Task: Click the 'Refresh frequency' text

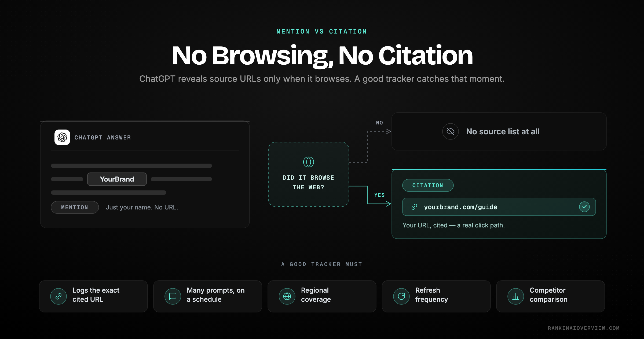Action: point(431,295)
